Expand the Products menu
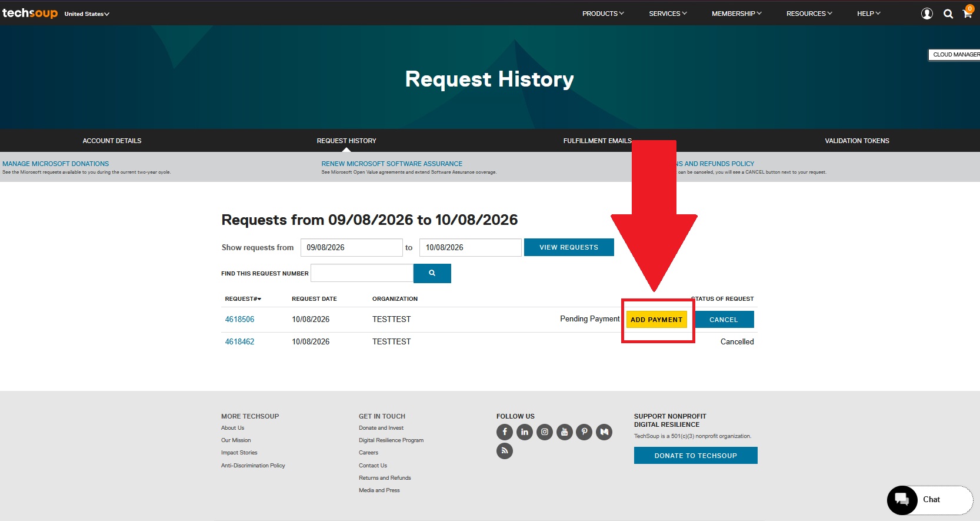The image size is (980, 521). 603,14
